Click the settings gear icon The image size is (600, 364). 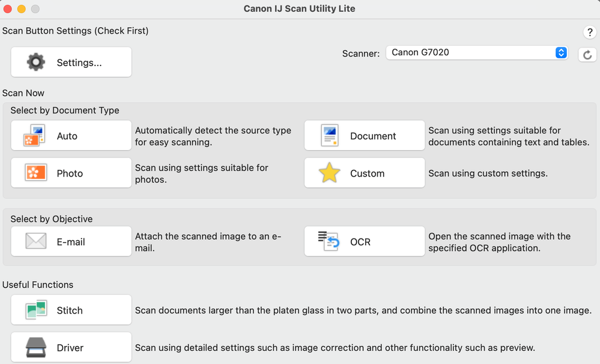34,62
